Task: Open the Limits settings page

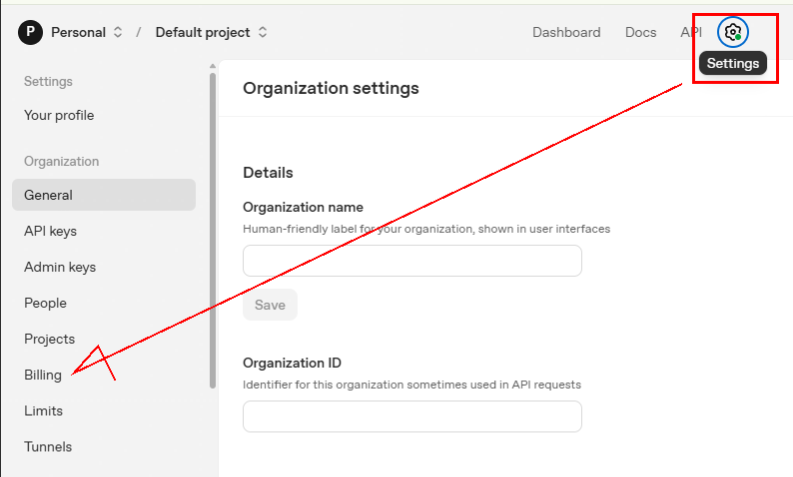Action: pyautogui.click(x=43, y=411)
